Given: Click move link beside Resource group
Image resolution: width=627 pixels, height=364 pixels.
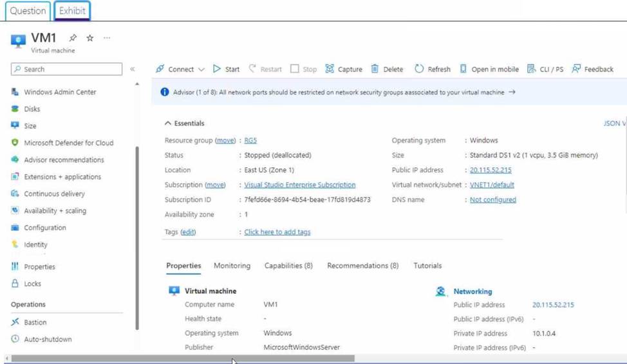Looking at the screenshot, I should tap(225, 140).
